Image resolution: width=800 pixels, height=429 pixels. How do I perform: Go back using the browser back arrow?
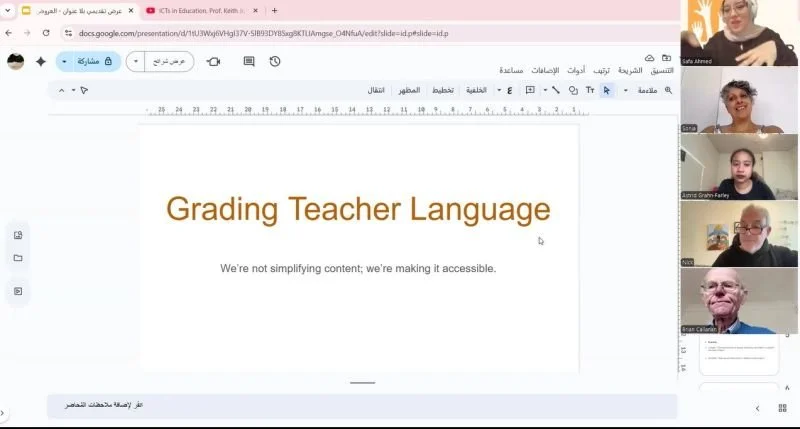[x=9, y=33]
